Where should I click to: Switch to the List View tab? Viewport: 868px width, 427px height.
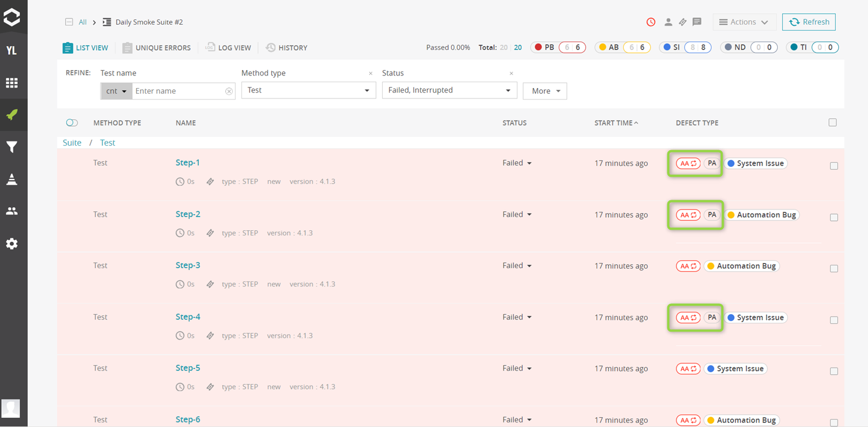pos(85,48)
